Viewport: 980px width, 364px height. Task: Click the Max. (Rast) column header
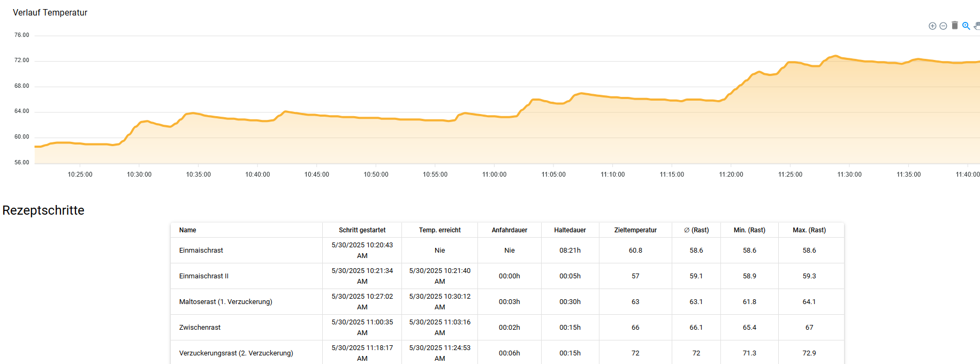point(809,230)
